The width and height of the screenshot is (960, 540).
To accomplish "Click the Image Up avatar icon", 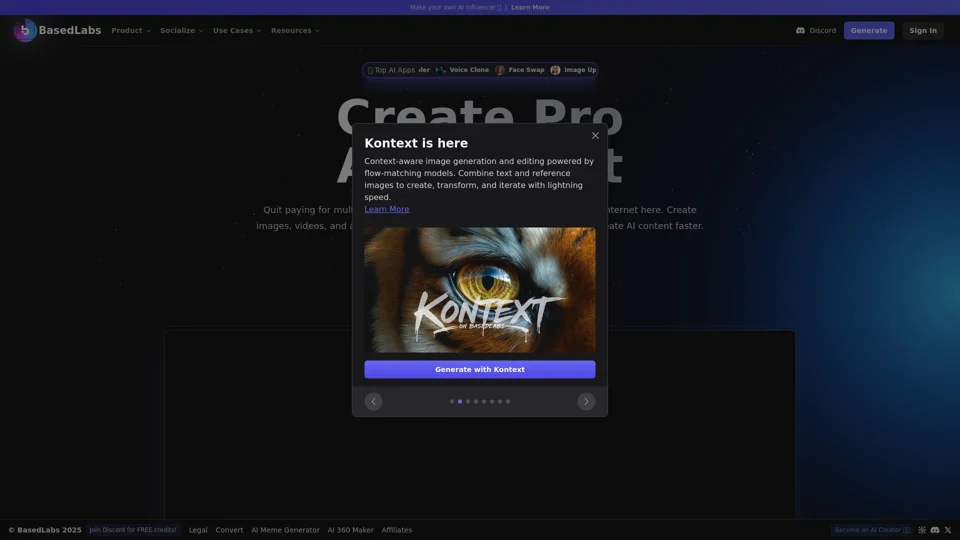I will (x=555, y=70).
